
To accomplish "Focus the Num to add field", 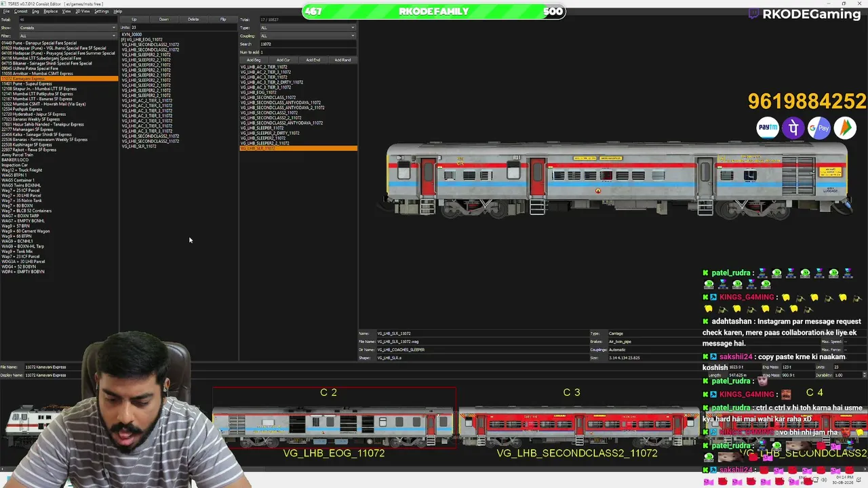I will click(x=307, y=52).
